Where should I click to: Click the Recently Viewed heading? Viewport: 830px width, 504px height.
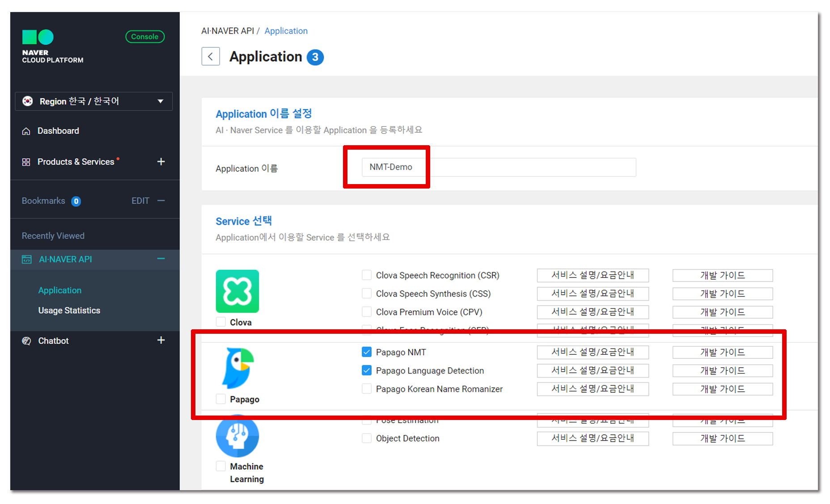pyautogui.click(x=53, y=236)
